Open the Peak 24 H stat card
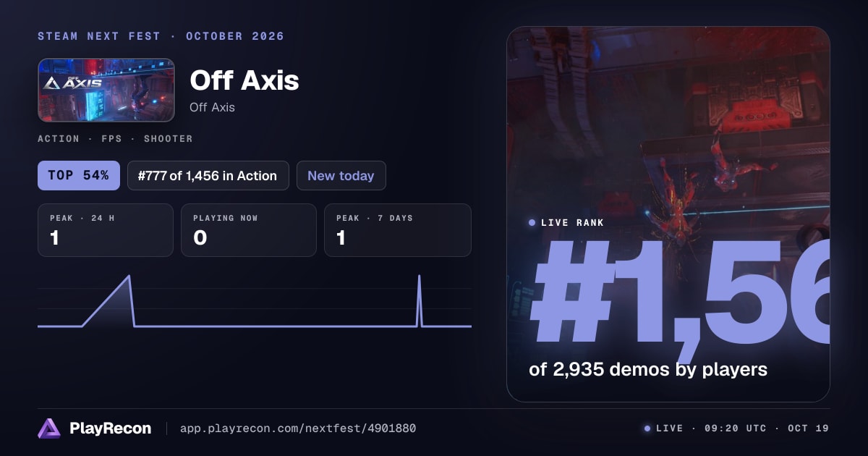The image size is (868, 456). 106,230
